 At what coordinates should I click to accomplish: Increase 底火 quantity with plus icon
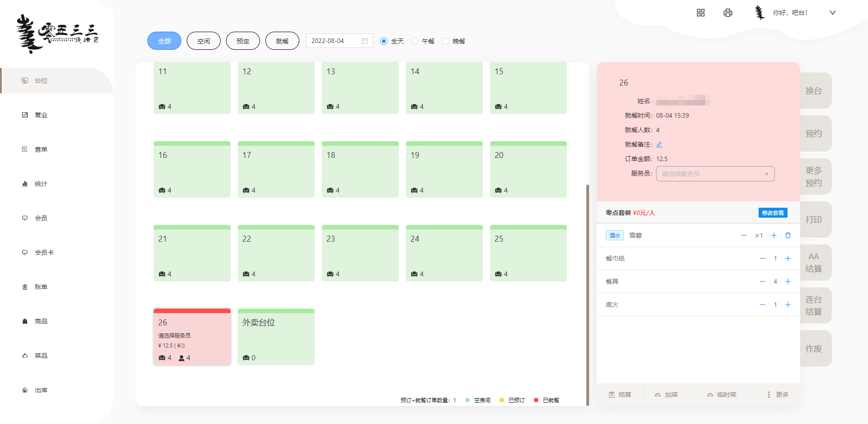pos(788,305)
